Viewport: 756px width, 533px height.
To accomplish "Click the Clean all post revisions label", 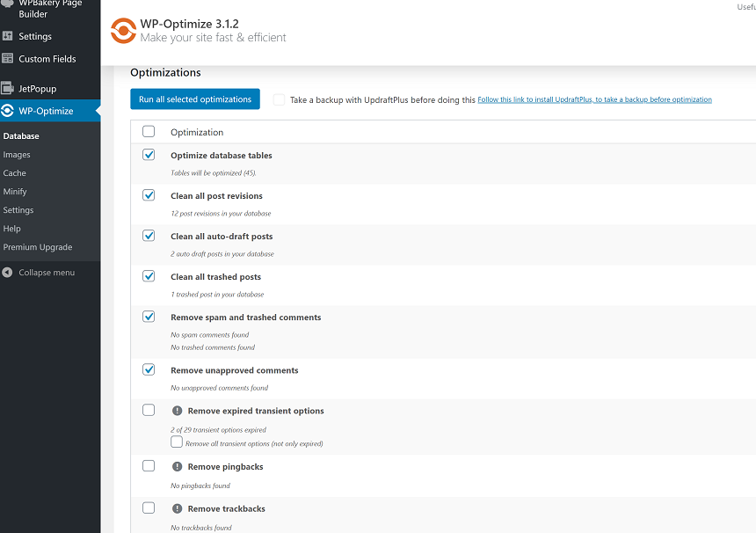I will [216, 196].
